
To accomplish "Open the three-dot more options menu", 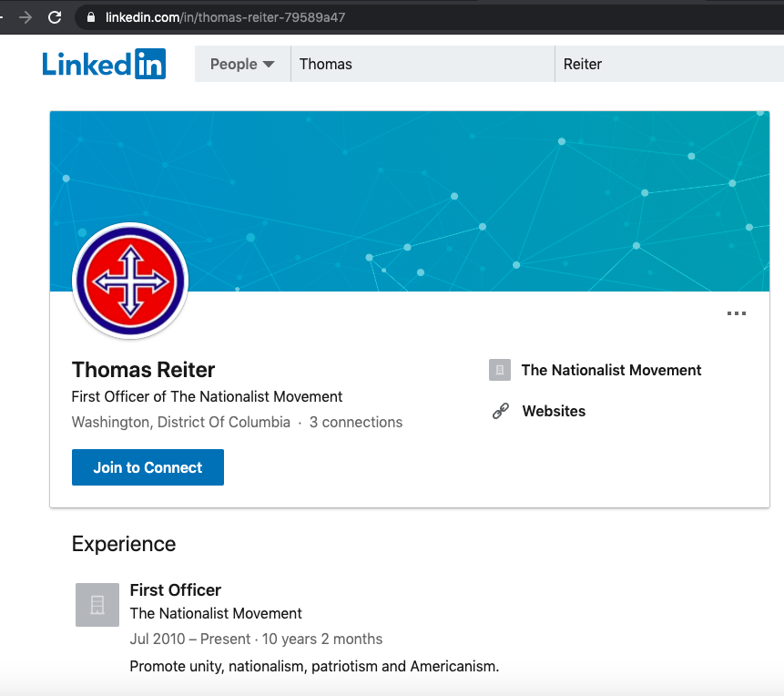I will click(736, 313).
